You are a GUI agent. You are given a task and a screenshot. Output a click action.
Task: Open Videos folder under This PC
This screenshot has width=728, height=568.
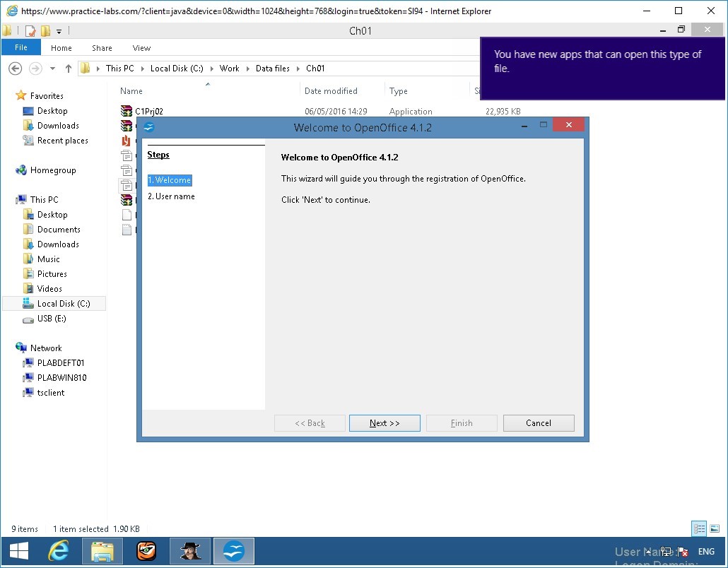pos(49,289)
